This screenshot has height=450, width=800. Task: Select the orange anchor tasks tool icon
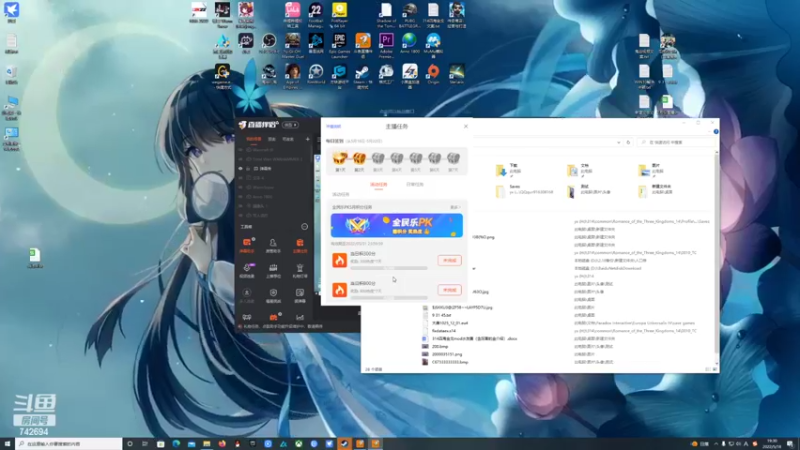coord(300,245)
